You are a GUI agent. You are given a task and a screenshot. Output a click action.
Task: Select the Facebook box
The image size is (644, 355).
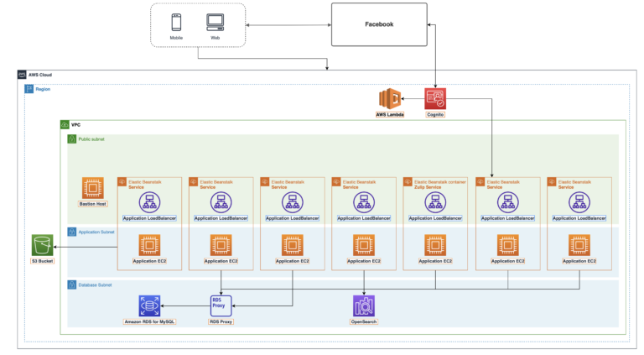pos(379,24)
